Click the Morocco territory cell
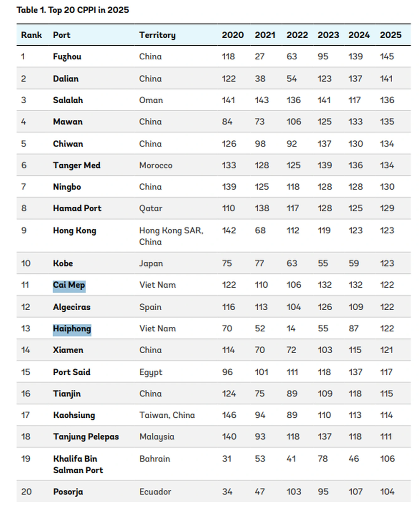The height and width of the screenshot is (508, 420). click(x=156, y=165)
